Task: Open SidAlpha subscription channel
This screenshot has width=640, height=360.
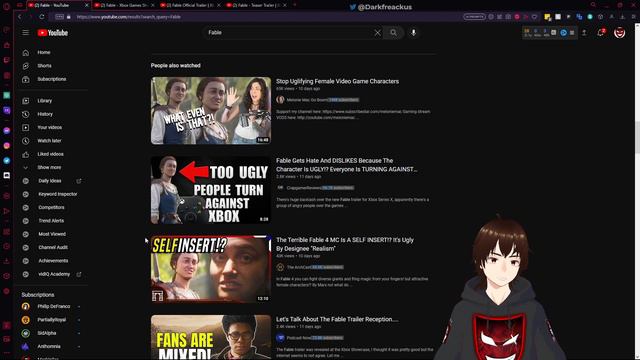Action: (x=47, y=333)
